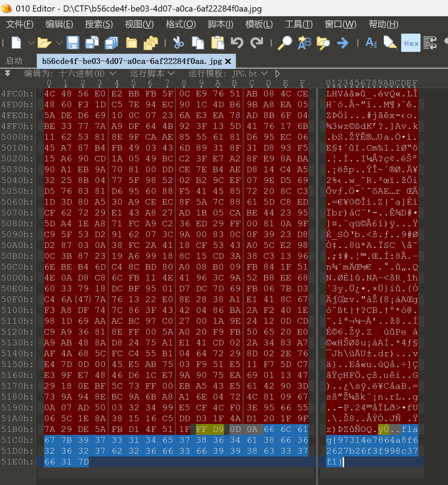
Task: Close the b56cde4f jpg file tab
Action: (x=228, y=61)
